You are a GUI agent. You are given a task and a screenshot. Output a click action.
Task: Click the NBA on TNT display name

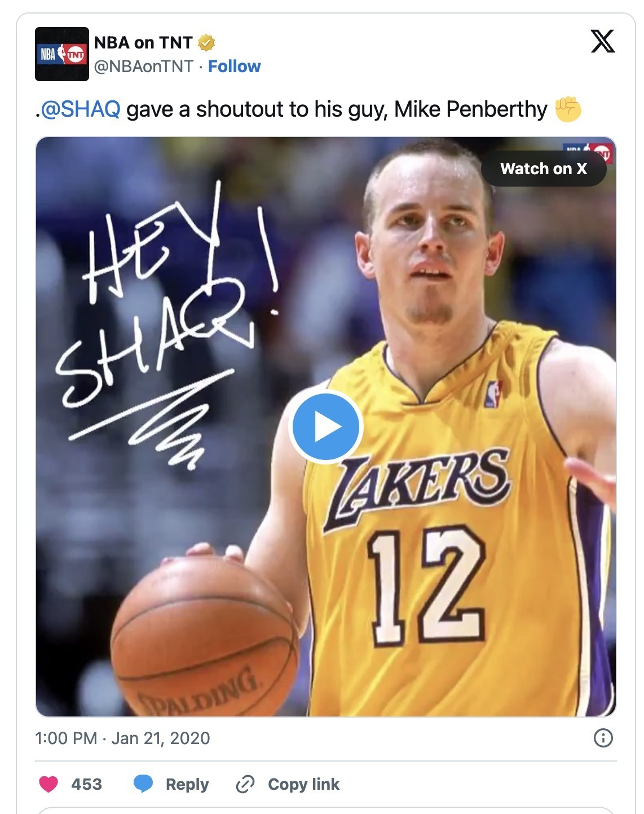tap(143, 43)
